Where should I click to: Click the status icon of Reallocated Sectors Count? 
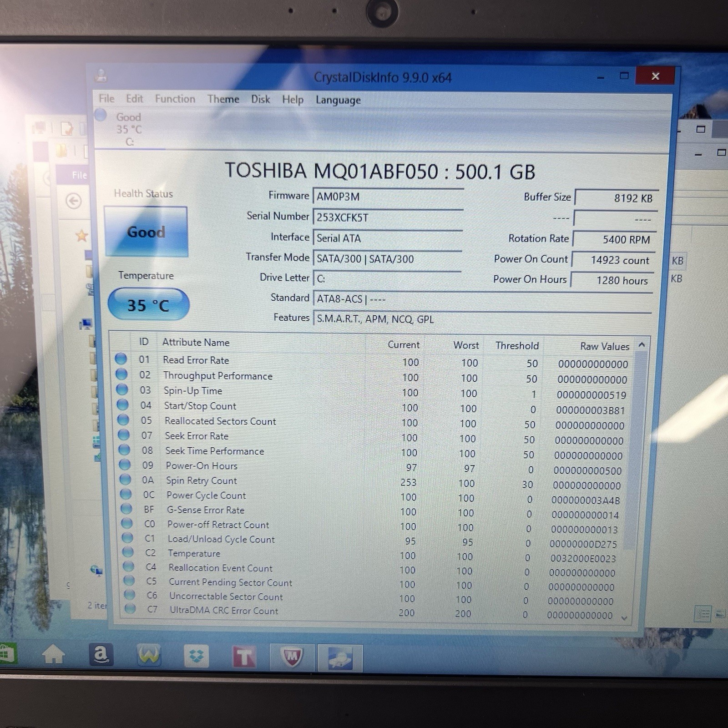[x=123, y=420]
